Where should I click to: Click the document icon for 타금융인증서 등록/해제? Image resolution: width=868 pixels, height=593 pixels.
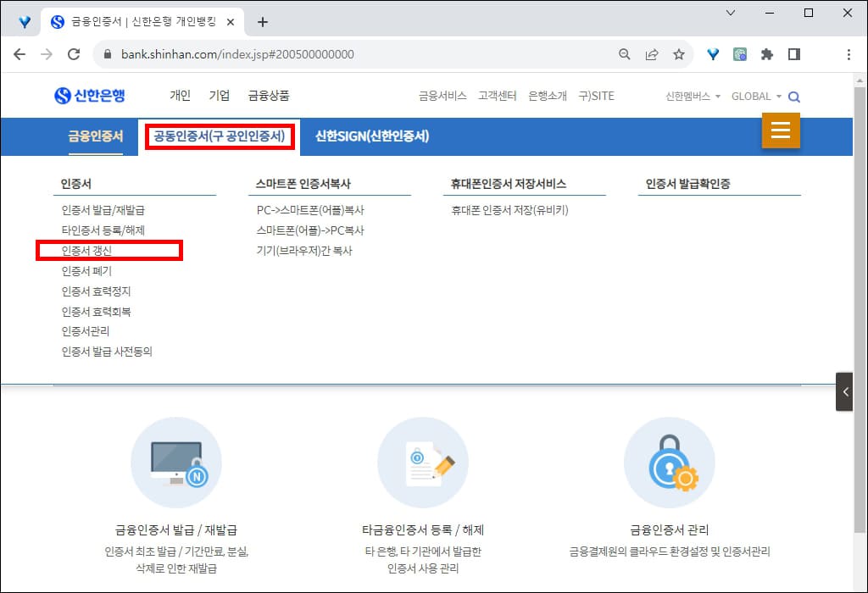(424, 462)
